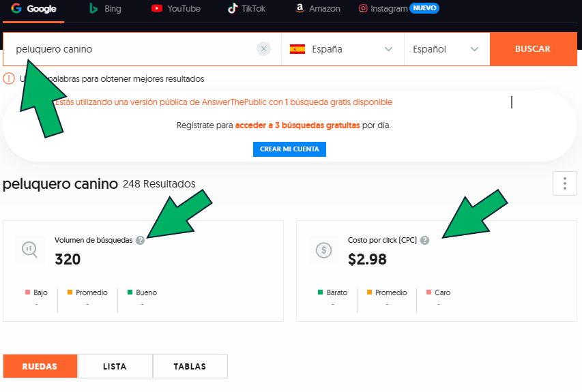
Task: Click the warning icon under search box
Action: click(9, 78)
